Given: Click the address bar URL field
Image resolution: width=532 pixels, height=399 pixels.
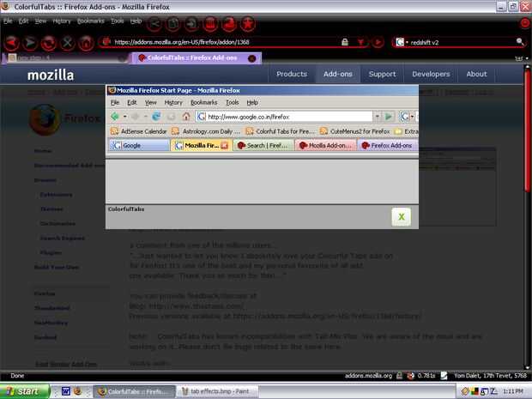Looking at the screenshot, I should pyautogui.click(x=226, y=42).
